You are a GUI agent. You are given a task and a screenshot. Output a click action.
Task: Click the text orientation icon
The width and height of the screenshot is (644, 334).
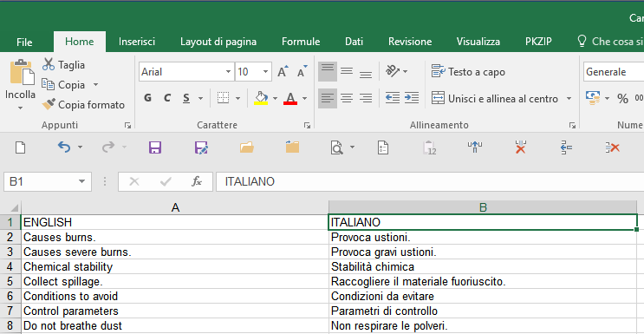pyautogui.click(x=393, y=71)
